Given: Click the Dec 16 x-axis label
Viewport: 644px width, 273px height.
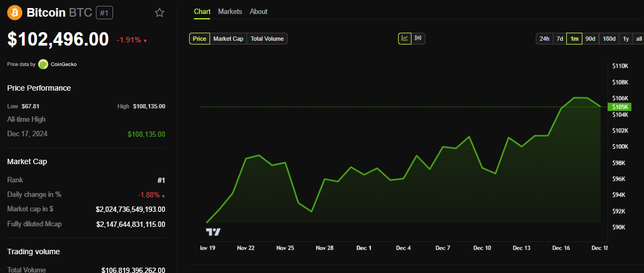Looking at the screenshot, I should pos(561,248).
